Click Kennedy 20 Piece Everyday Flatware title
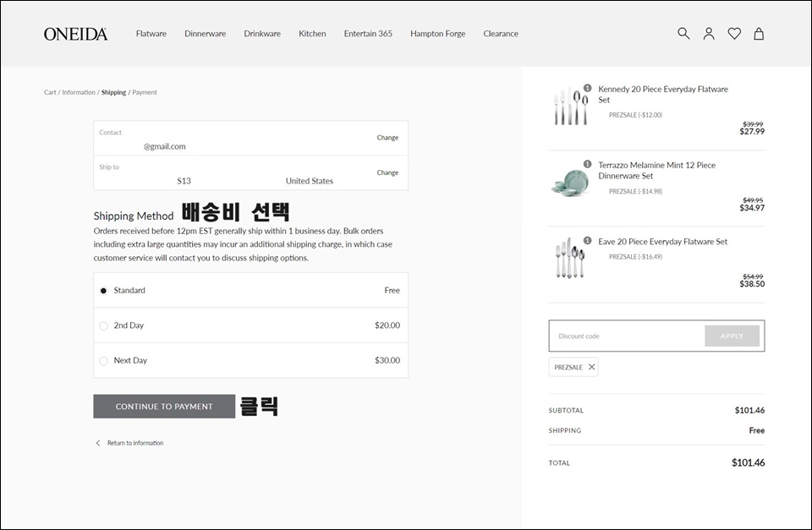This screenshot has width=812, height=530. [663, 94]
